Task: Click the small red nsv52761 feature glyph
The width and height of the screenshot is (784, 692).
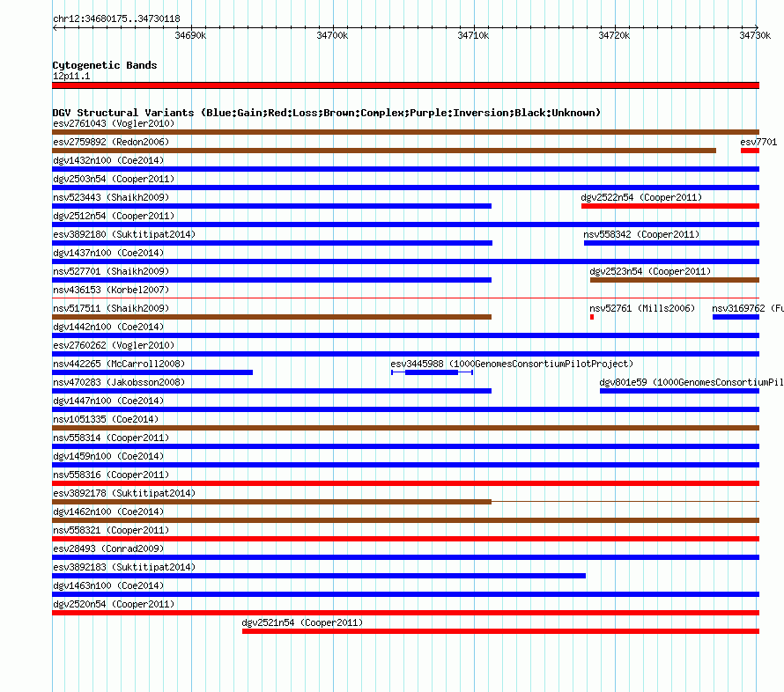Action: tap(592, 317)
